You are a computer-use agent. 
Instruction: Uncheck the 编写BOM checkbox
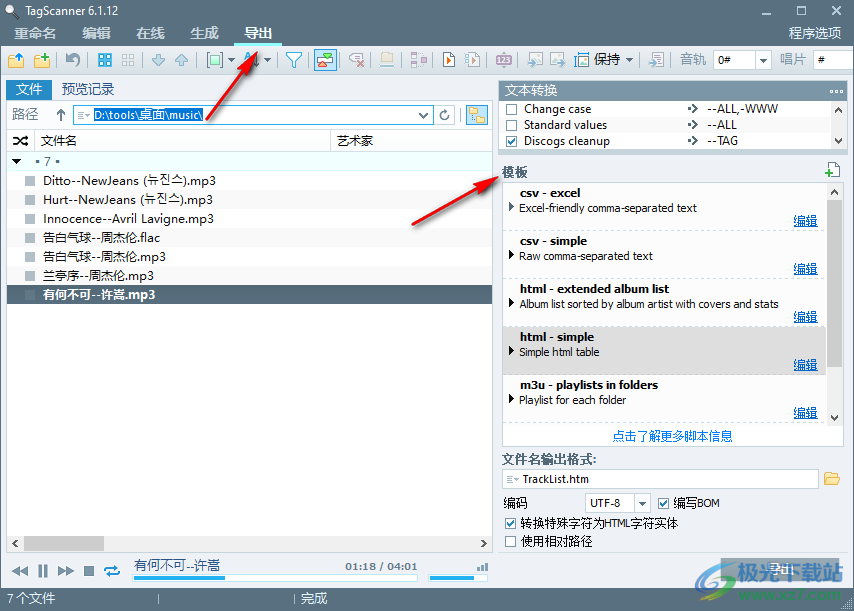tap(663, 503)
